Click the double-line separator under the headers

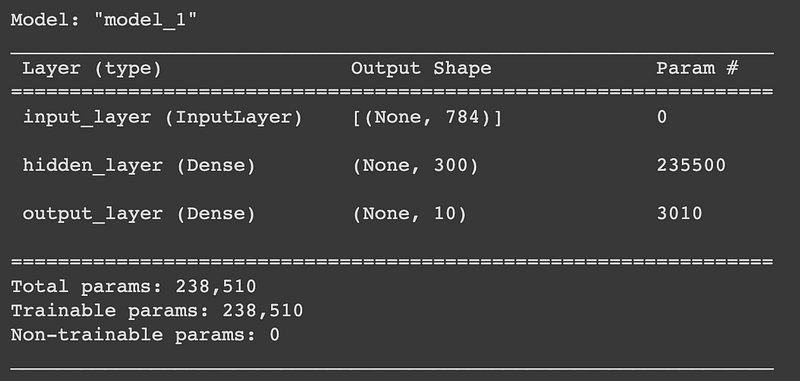(x=392, y=92)
